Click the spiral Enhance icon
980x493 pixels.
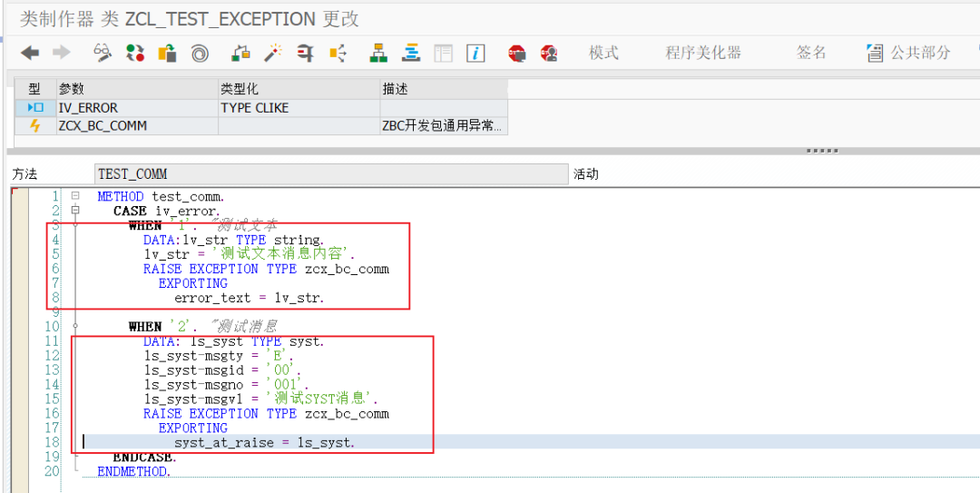200,54
